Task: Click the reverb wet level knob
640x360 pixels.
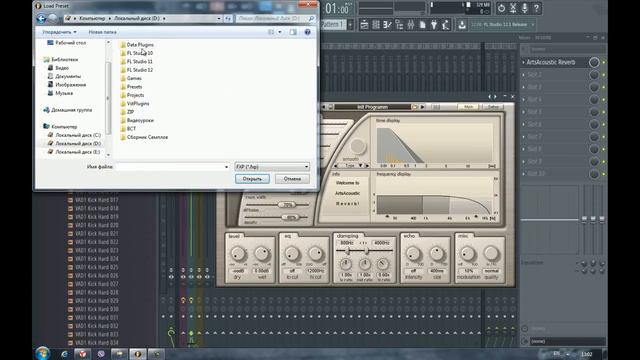Action: (x=262, y=254)
